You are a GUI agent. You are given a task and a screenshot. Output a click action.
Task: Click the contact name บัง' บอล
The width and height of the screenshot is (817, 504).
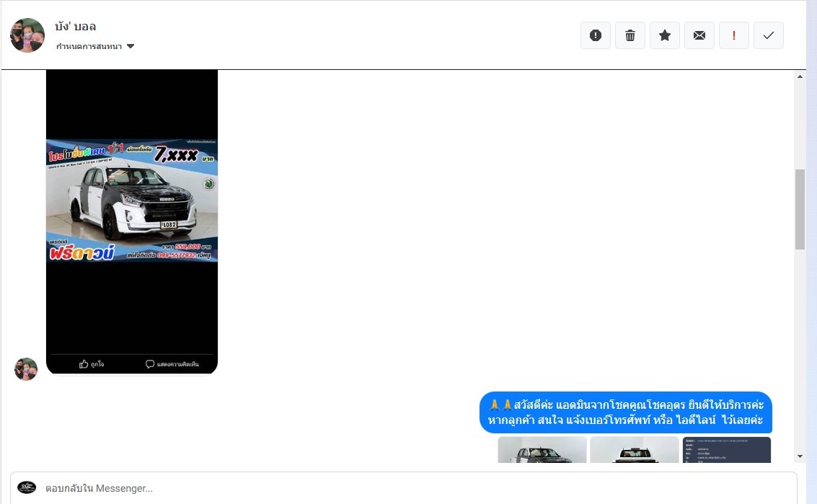pyautogui.click(x=76, y=26)
